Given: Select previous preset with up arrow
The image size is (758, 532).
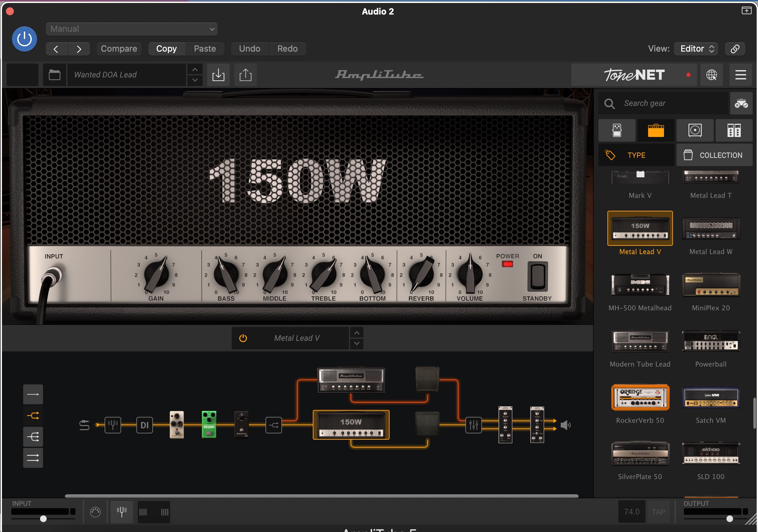Looking at the screenshot, I should pos(195,69).
